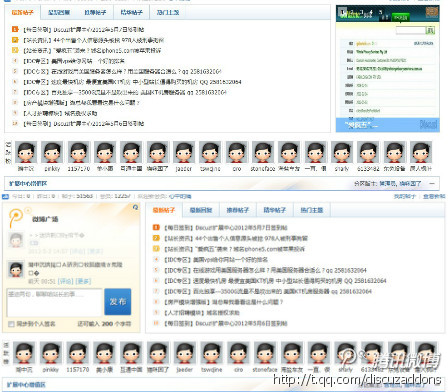
Task: Open the new member 心平如海 link
Action: coord(180,196)
